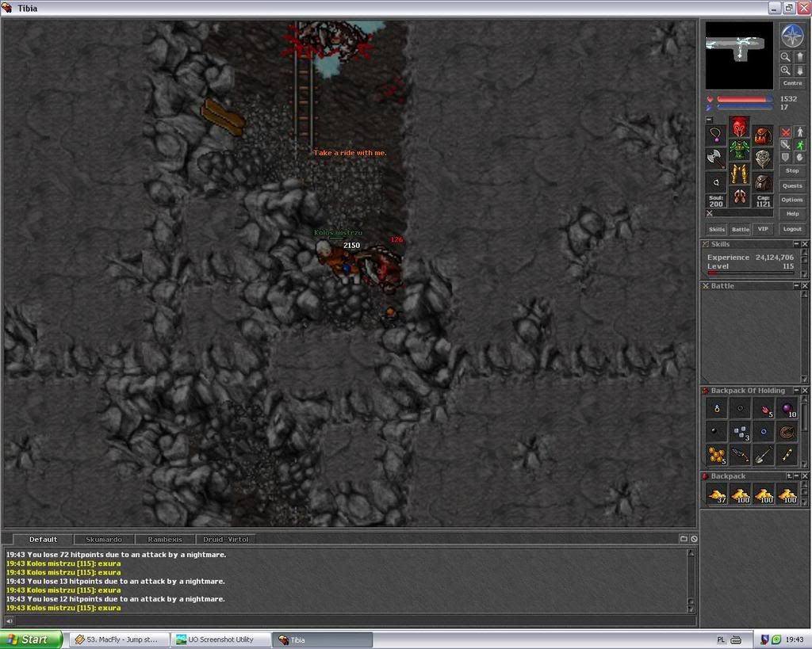Toggle the chat say-volume button
The width and height of the screenshot is (812, 649).
[10, 620]
